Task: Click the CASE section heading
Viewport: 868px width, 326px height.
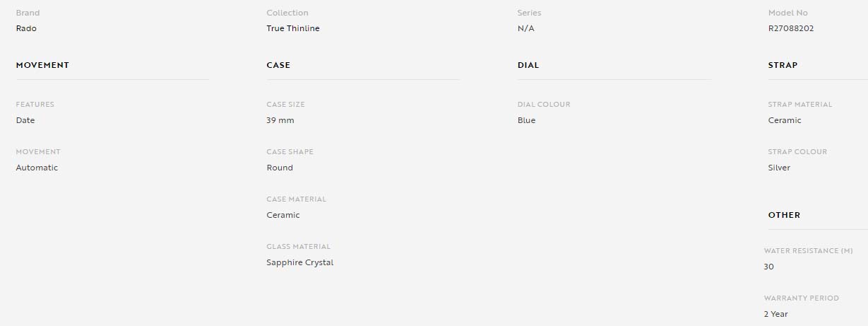Action: pos(278,65)
